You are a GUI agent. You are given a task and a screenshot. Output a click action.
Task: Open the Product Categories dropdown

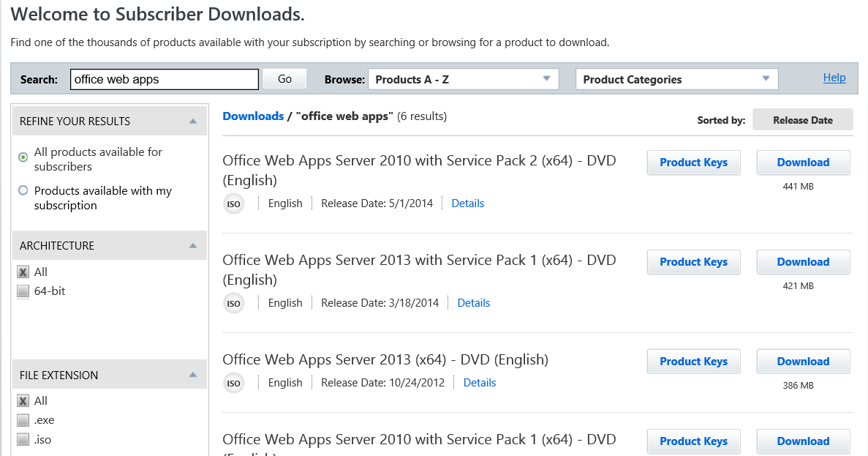676,79
